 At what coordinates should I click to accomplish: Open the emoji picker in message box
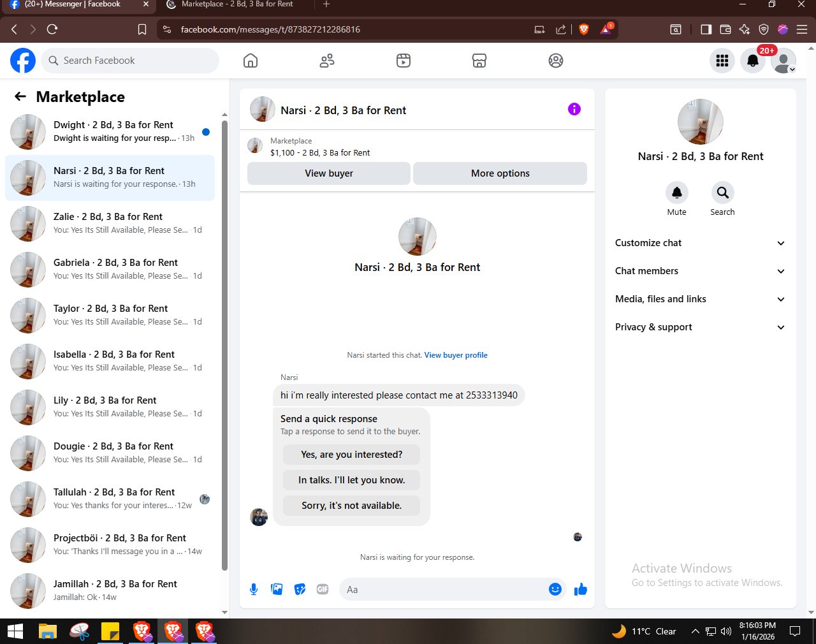(555, 589)
